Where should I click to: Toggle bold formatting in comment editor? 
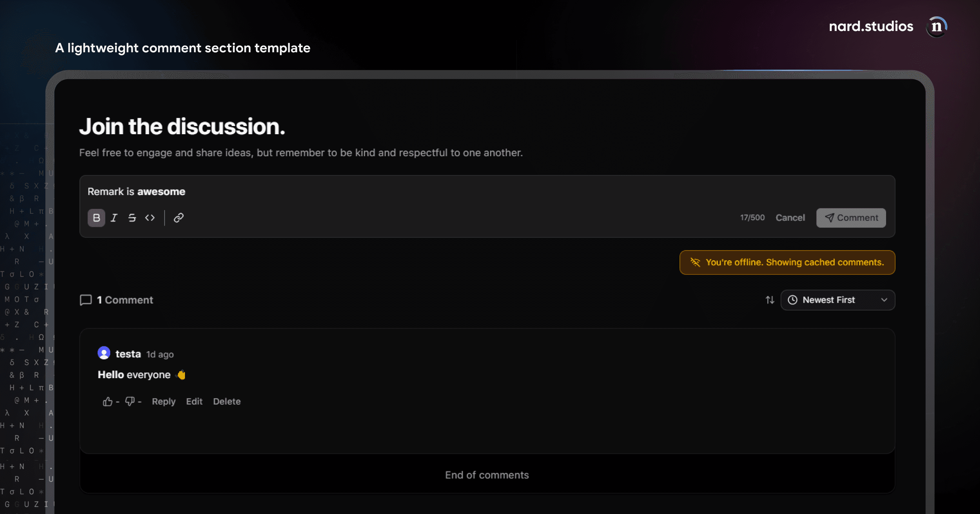pyautogui.click(x=96, y=218)
